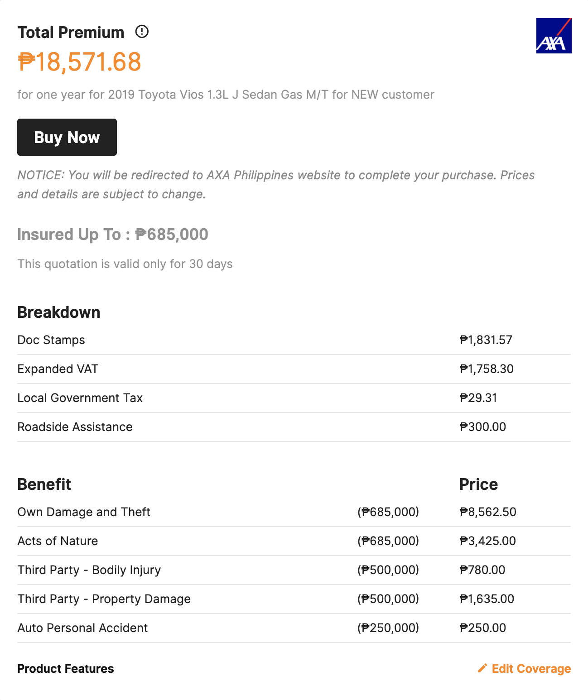Click the Acts of Nature benefit label

(x=58, y=541)
